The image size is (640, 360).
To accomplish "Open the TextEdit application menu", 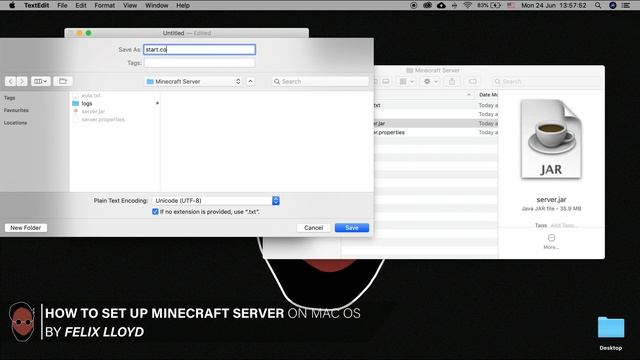I will (36, 5).
